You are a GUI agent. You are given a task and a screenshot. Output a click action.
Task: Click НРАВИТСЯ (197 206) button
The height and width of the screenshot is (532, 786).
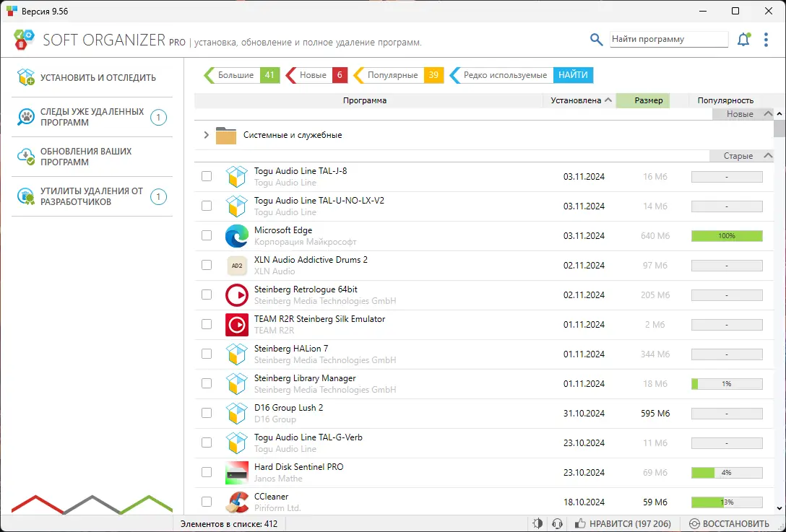[623, 524]
